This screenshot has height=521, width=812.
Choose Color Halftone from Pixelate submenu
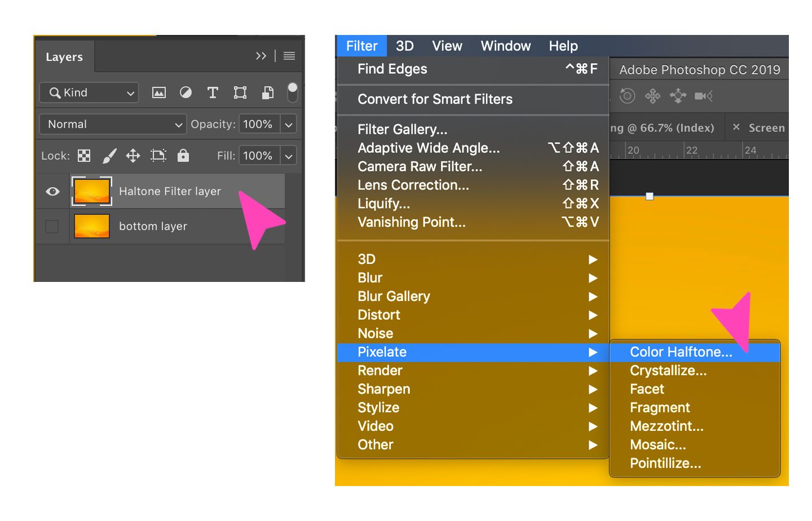point(680,351)
